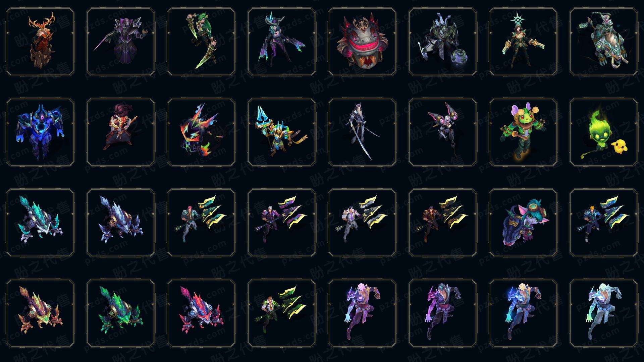
Task: Choose the green-suited figure with floating blades
Action: (282, 313)
